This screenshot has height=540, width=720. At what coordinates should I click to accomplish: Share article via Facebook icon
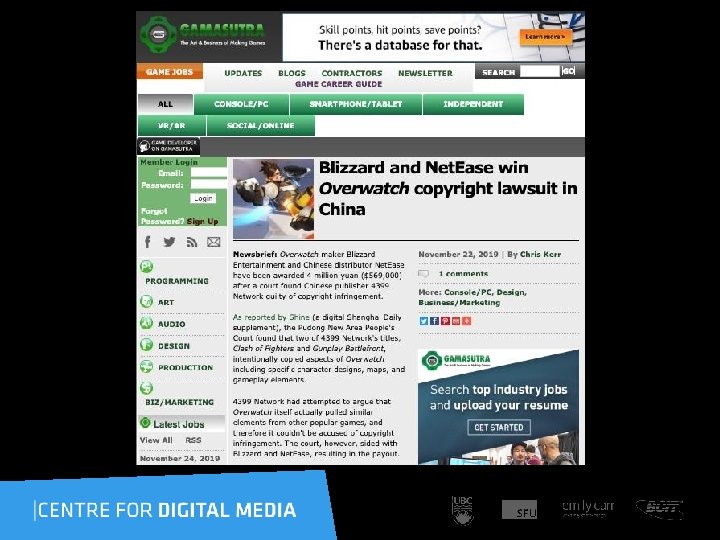434,321
